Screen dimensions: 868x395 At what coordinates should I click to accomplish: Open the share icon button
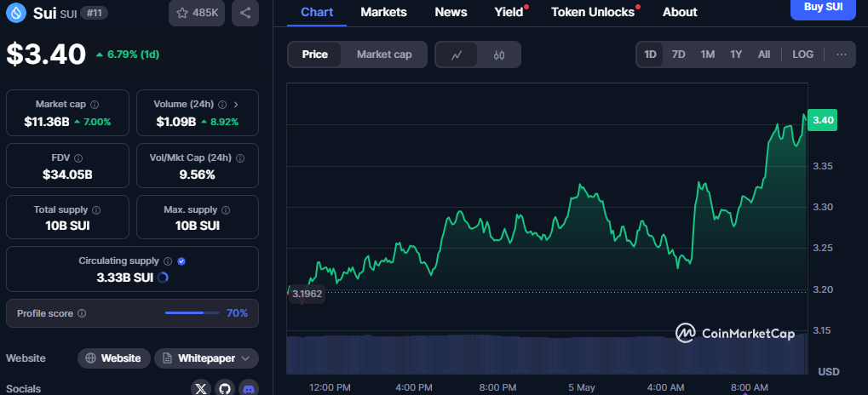245,13
